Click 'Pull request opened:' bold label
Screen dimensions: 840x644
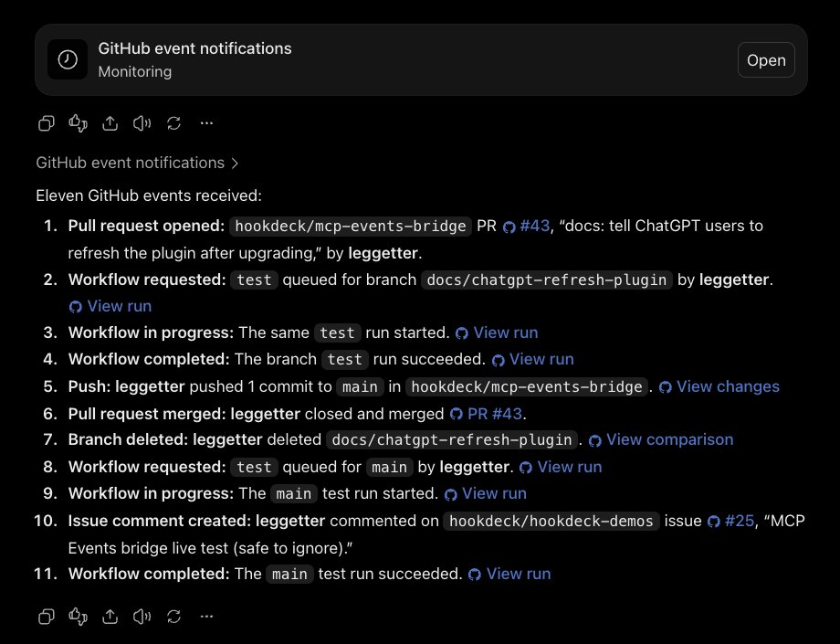[x=146, y=227]
